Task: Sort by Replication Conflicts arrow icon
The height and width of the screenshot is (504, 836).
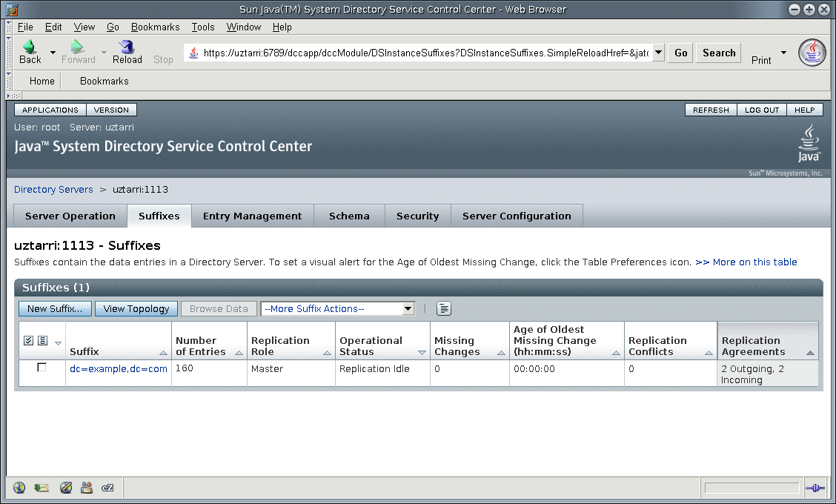Action: (709, 353)
